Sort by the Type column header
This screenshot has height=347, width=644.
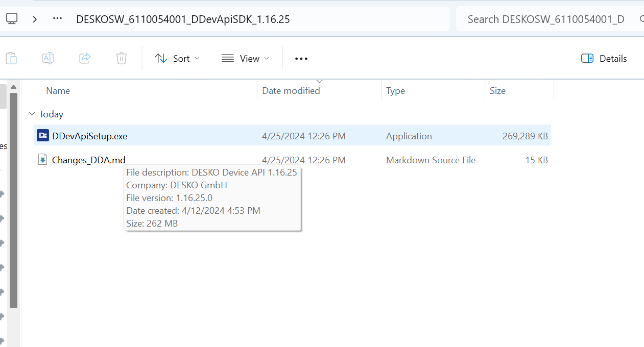[x=395, y=91]
